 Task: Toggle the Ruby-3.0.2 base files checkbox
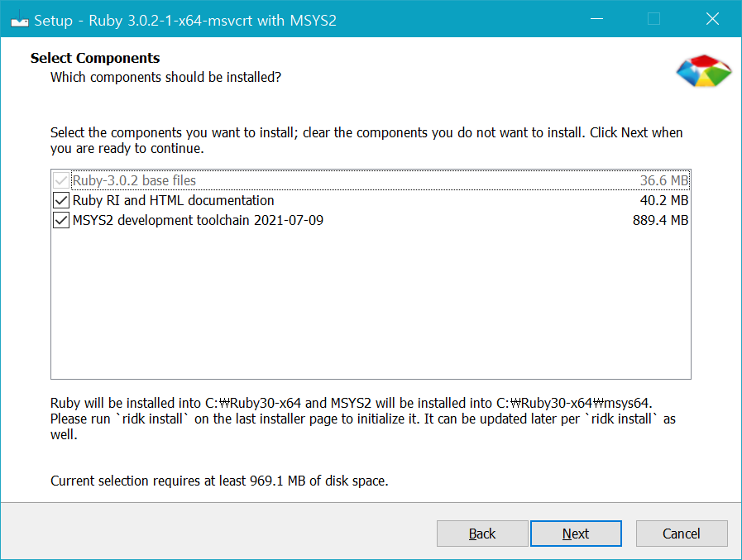tap(61, 180)
